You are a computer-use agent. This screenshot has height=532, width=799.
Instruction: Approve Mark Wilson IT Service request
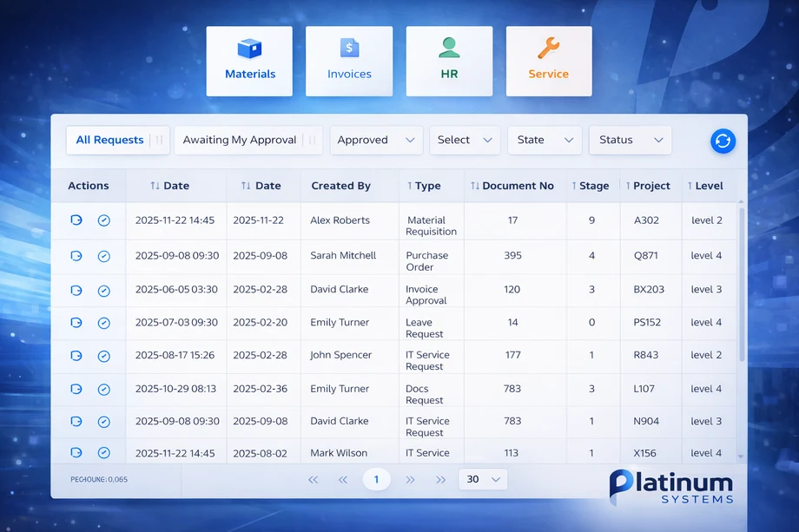pyautogui.click(x=104, y=452)
